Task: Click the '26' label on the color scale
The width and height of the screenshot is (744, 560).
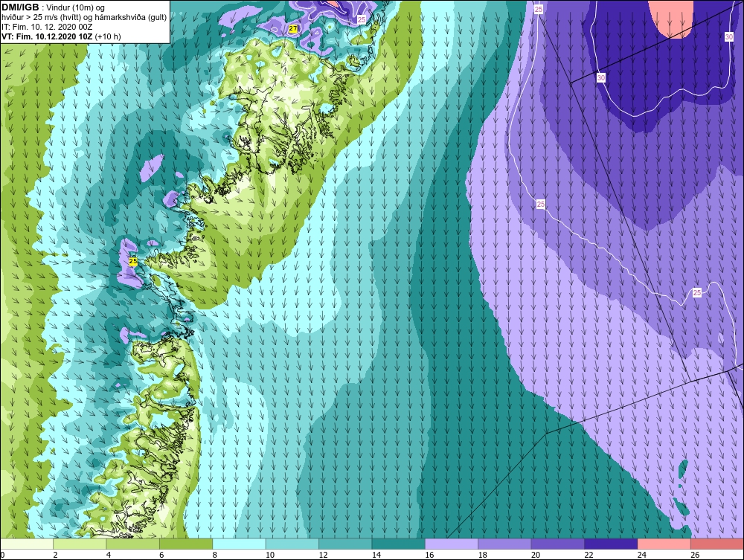Action: [x=695, y=555]
